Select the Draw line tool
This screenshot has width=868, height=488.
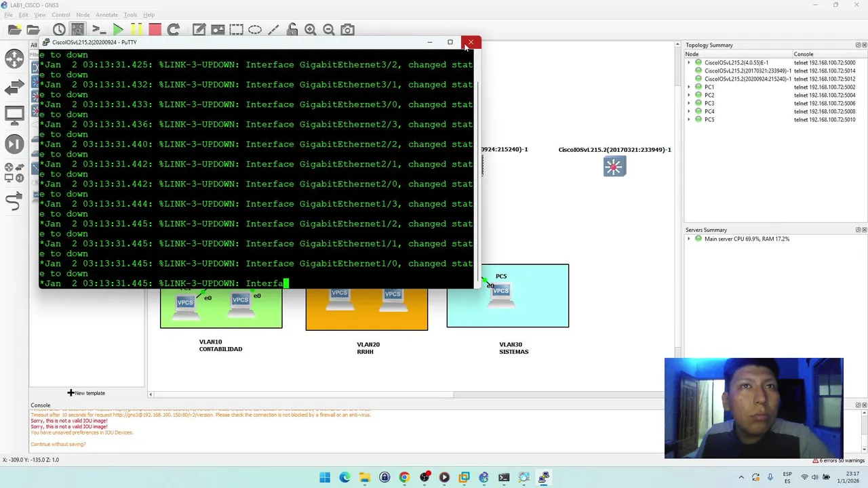tap(273, 30)
